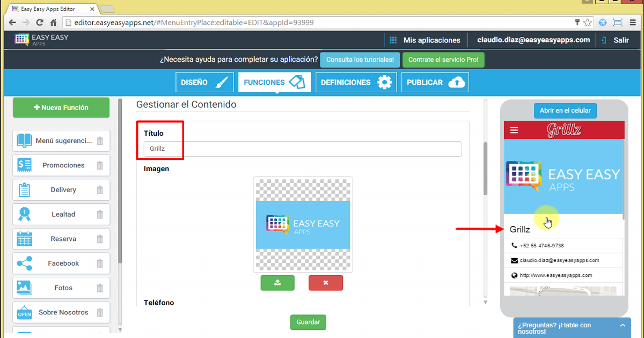The image size is (644, 338).
Task: Click the Guardar button
Action: coord(308,322)
